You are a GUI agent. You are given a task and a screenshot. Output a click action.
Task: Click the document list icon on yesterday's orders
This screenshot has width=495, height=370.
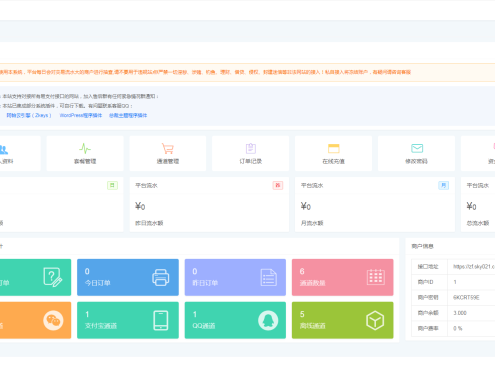[268, 277]
